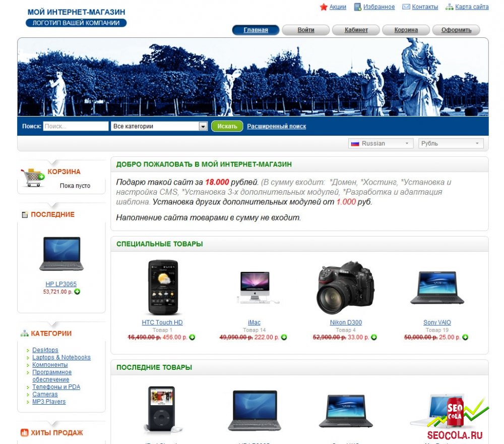Click the Sony VAIO laptop image in Специальные товары
The width and height of the screenshot is (504, 444).
point(437,288)
